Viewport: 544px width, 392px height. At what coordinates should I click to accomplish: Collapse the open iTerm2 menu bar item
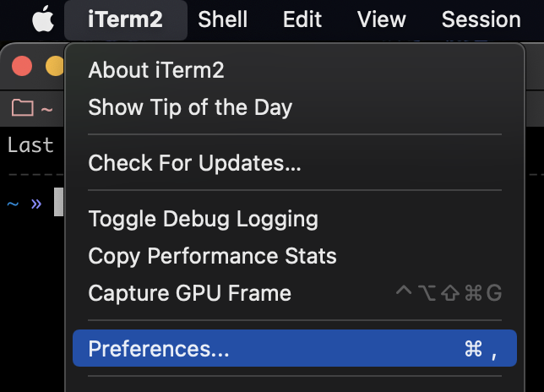[x=125, y=19]
